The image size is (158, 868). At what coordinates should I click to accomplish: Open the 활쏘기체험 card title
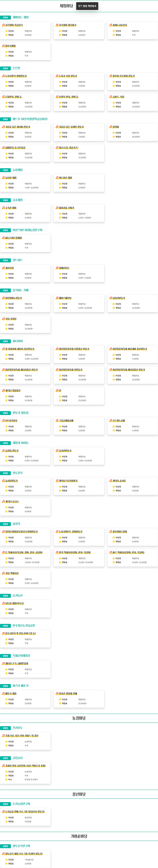10,46
